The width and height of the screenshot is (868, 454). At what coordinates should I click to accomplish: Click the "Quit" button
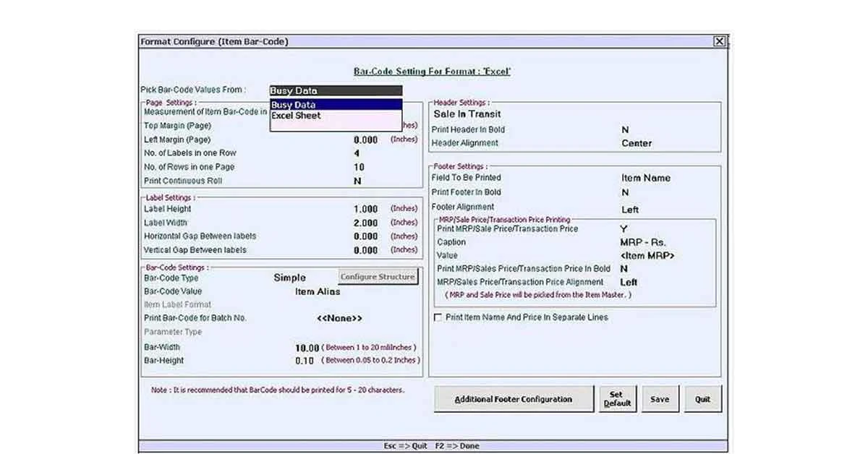[702, 398]
